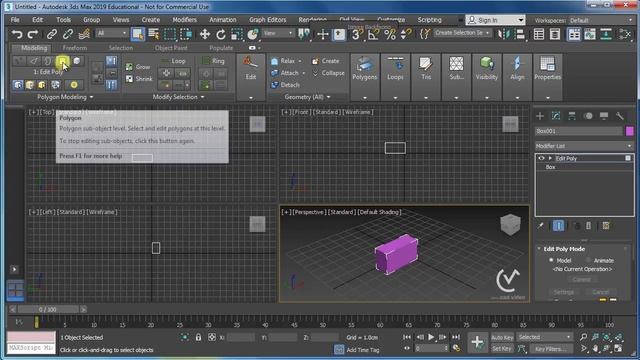This screenshot has height=360, width=640.
Task: Switch to Polygon sub-object level
Action: pyautogui.click(x=62, y=61)
